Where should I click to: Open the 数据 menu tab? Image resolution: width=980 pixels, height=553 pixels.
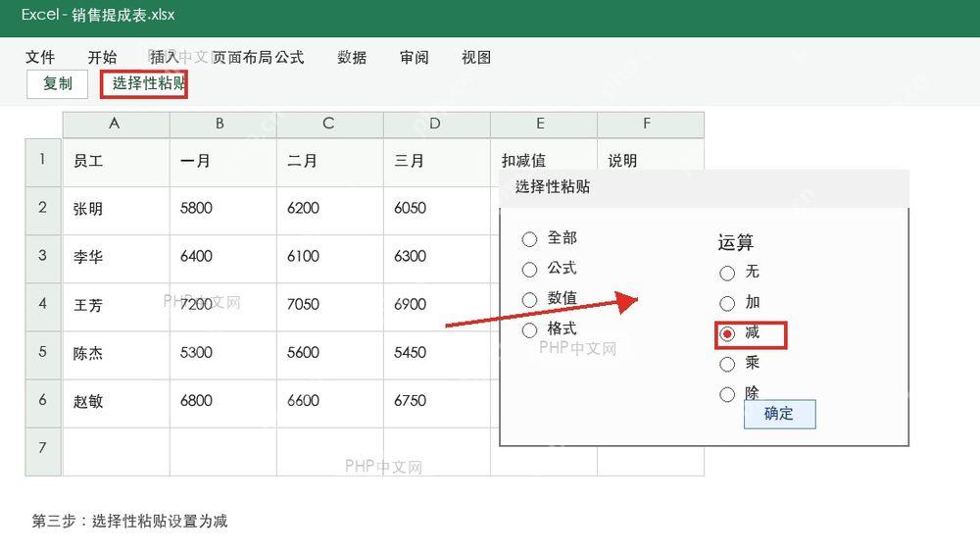point(352,58)
